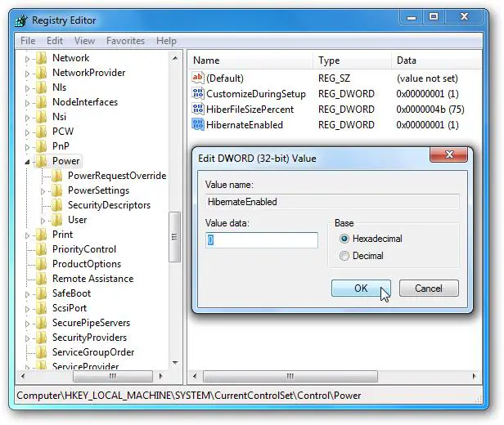The image size is (504, 425).
Task: Expand the Print key
Action: point(27,235)
